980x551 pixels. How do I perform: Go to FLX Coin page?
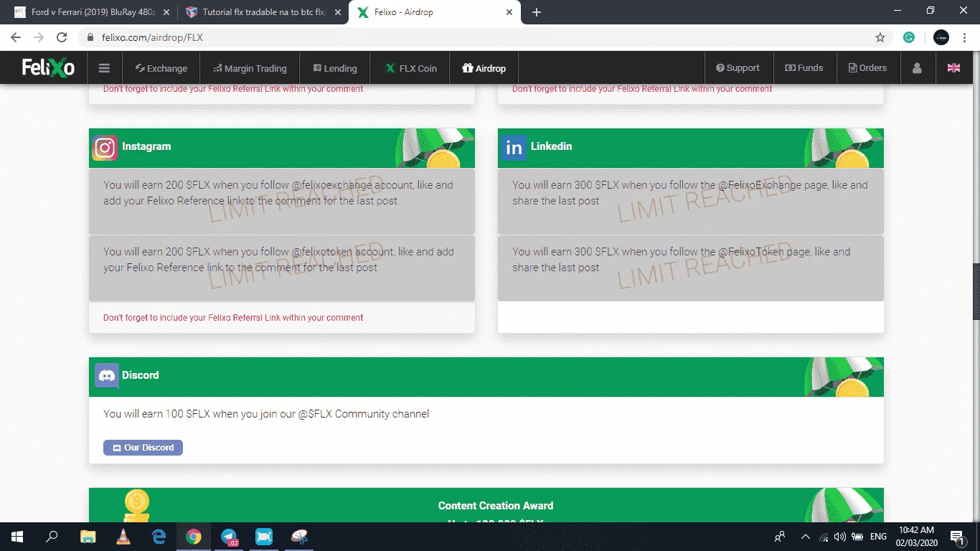410,68
